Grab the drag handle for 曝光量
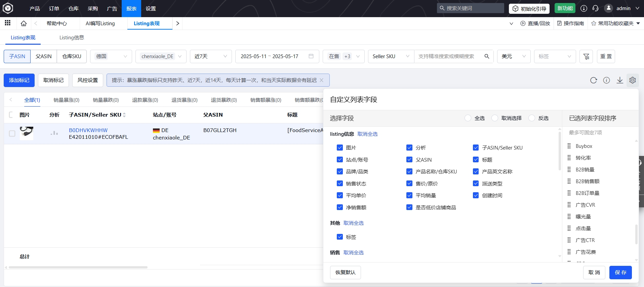 (569, 216)
